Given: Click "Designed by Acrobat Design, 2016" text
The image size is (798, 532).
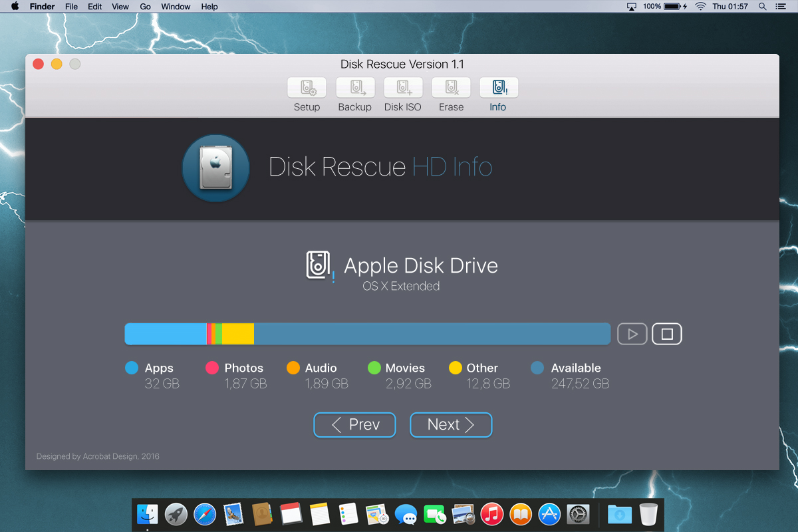Looking at the screenshot, I should (98, 456).
